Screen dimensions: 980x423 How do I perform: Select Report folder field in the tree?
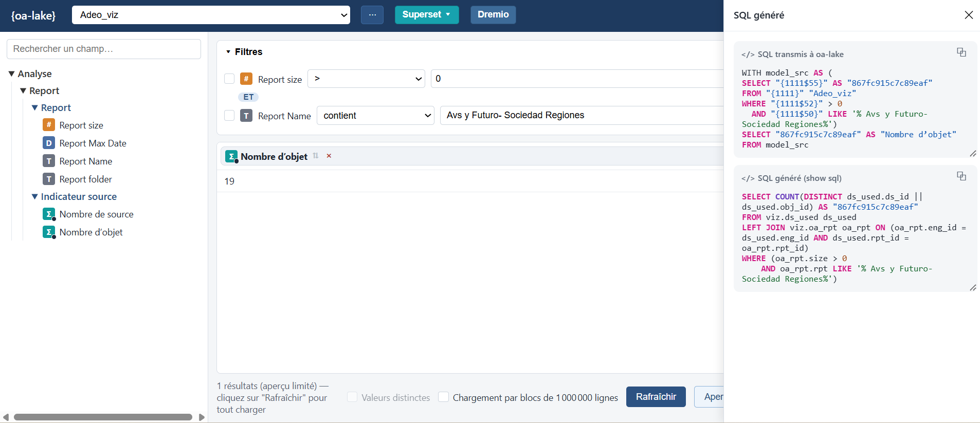(x=85, y=179)
